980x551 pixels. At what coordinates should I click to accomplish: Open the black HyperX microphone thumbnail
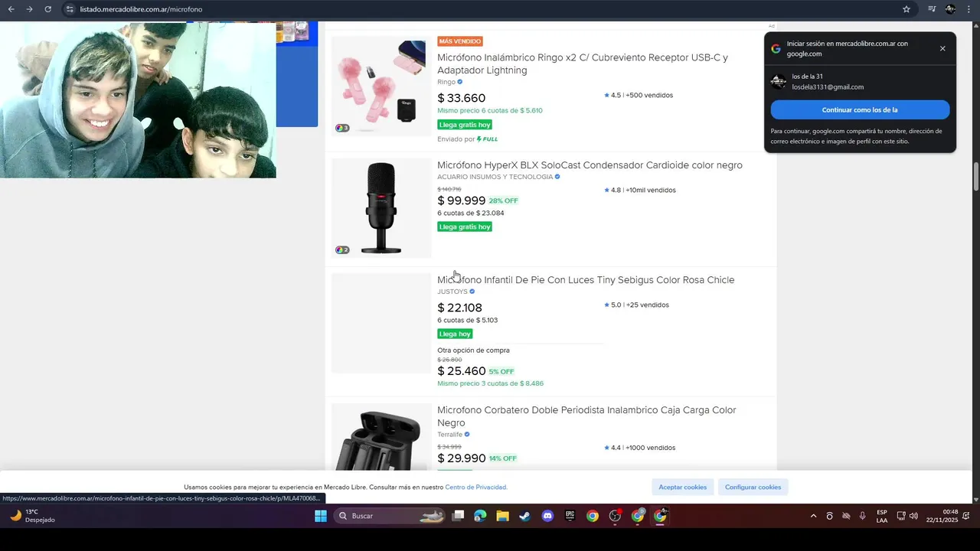(381, 208)
